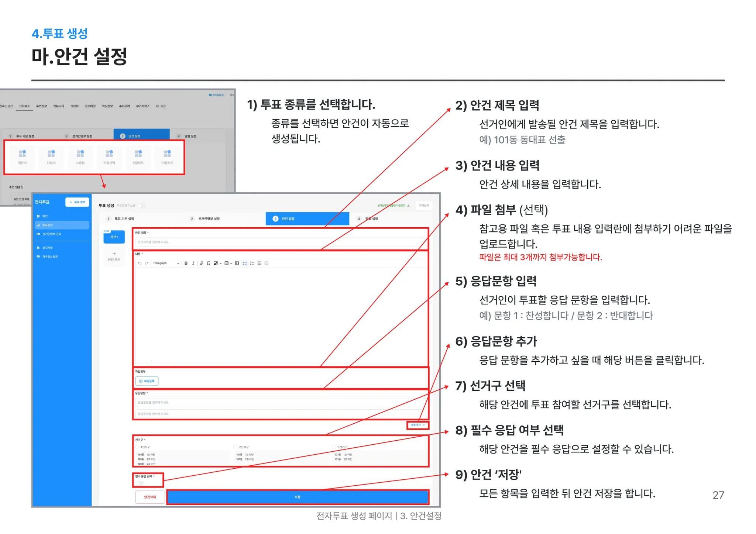Toggle the 필수 응답 선택 switch
Image resolution: width=756 pixels, height=534 pixels.
140,483
